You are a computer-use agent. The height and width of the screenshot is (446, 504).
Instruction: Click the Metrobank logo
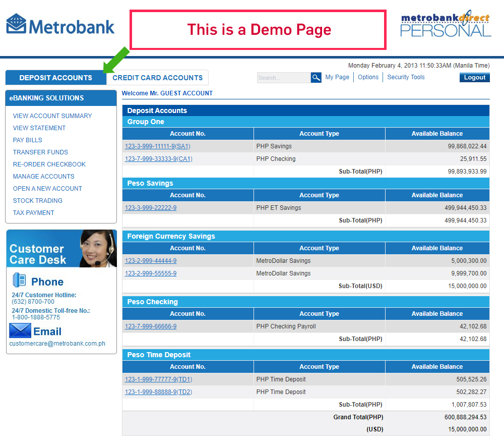60,24
